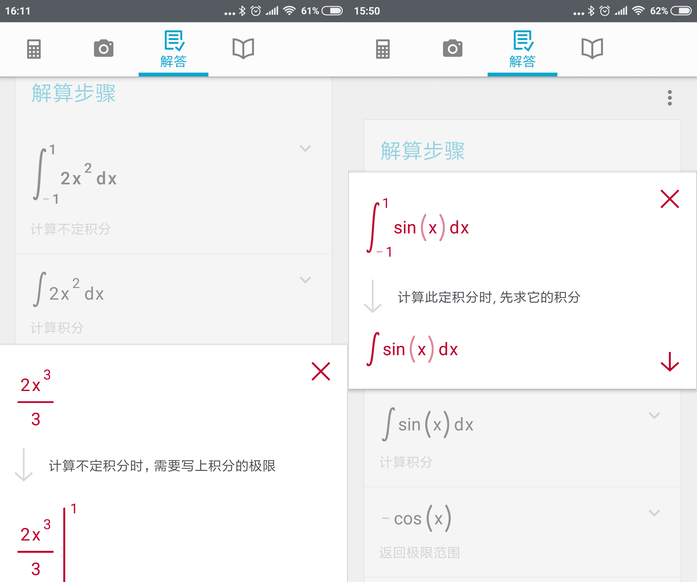Expand the definite integral 2x² step chevron
The height and width of the screenshot is (582, 698).
pyautogui.click(x=305, y=148)
